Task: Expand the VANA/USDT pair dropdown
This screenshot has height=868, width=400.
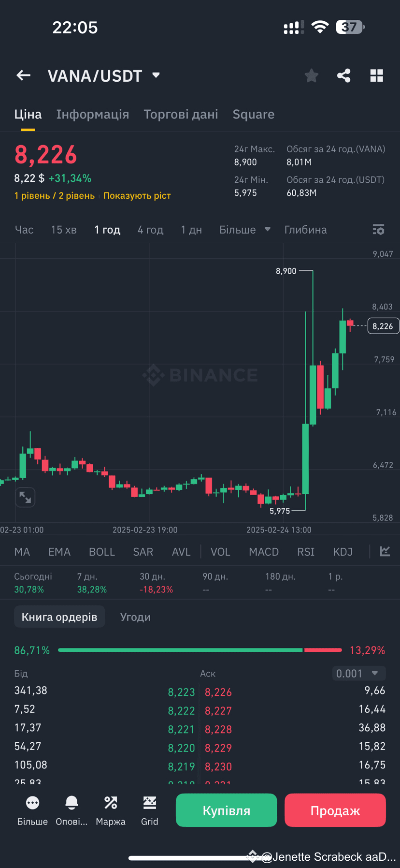Action: (x=156, y=75)
